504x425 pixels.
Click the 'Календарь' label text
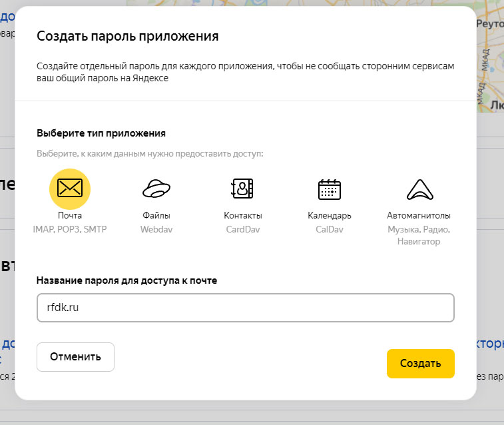pyautogui.click(x=330, y=216)
